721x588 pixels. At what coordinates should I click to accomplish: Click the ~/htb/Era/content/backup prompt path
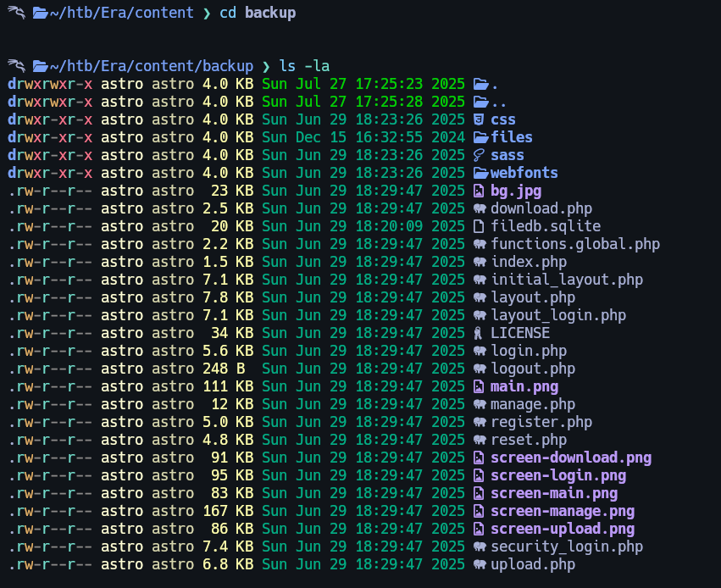[152, 66]
